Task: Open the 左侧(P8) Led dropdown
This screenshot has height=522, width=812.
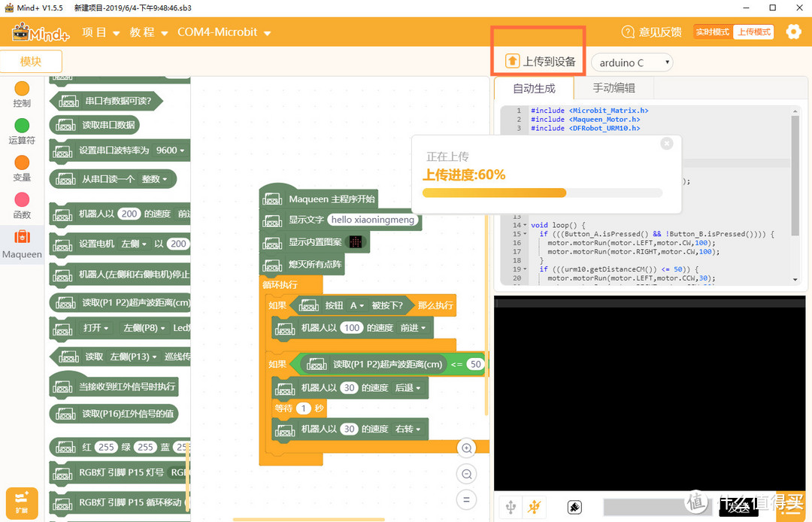Action: point(144,328)
